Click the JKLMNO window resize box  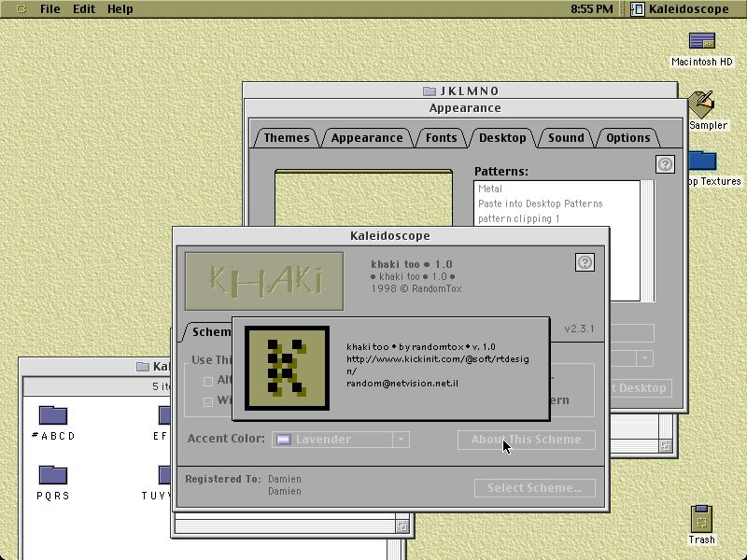click(665, 446)
